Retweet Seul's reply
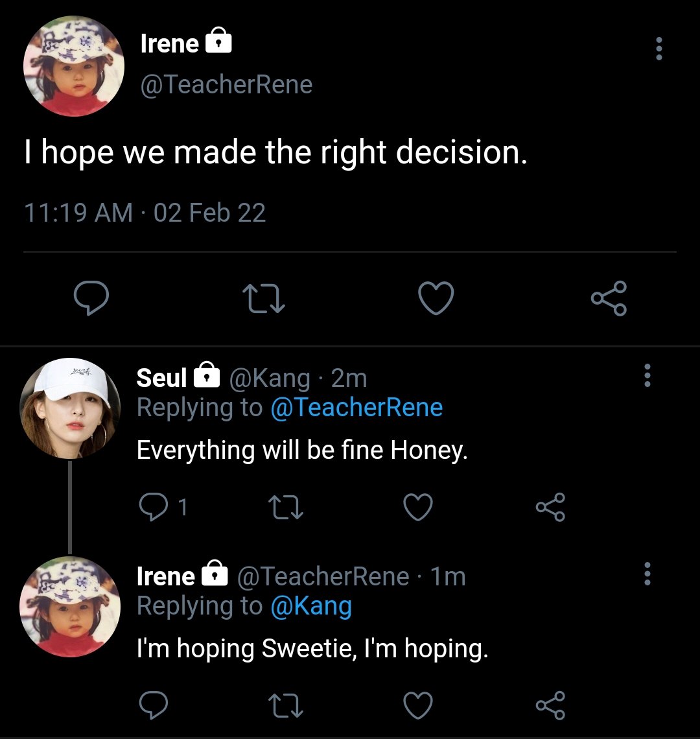 coord(286,508)
